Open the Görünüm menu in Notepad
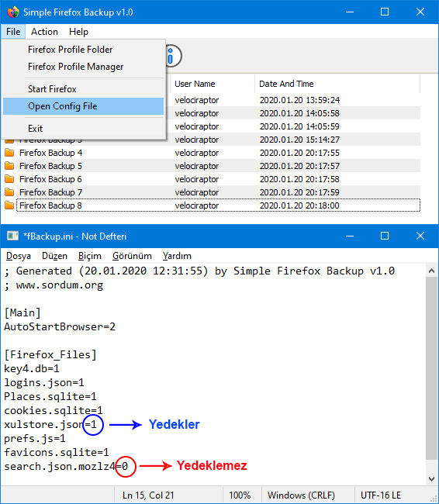 pos(132,256)
